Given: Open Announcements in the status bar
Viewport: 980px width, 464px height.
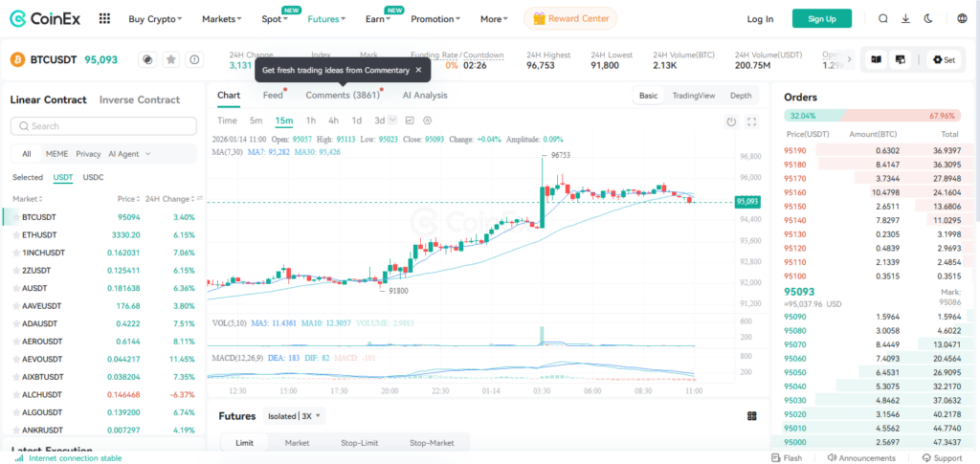Looking at the screenshot, I should coord(861,458).
